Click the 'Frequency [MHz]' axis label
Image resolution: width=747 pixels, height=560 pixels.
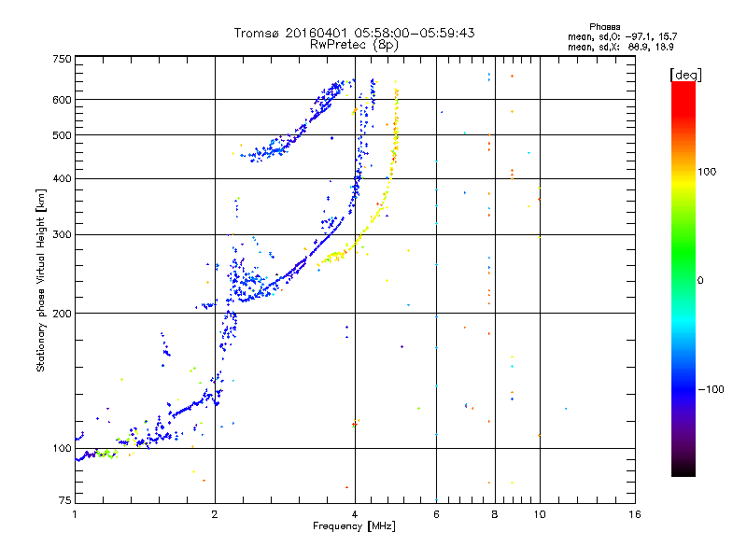click(x=354, y=526)
